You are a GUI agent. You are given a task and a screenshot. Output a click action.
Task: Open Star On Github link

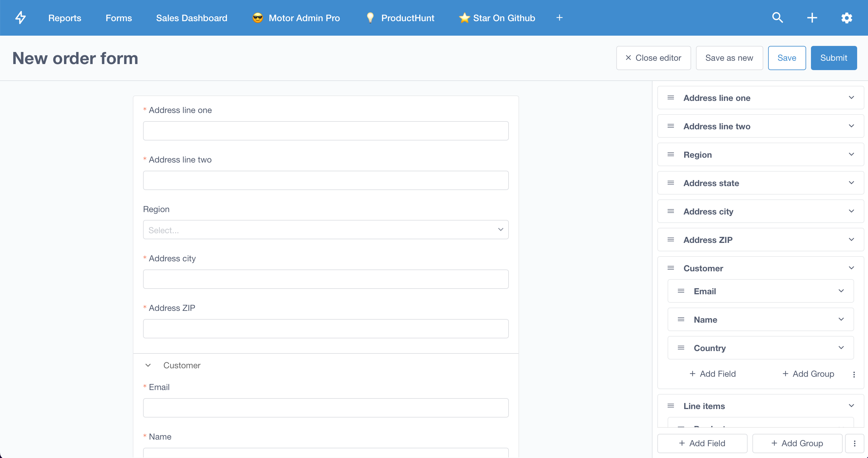point(497,18)
